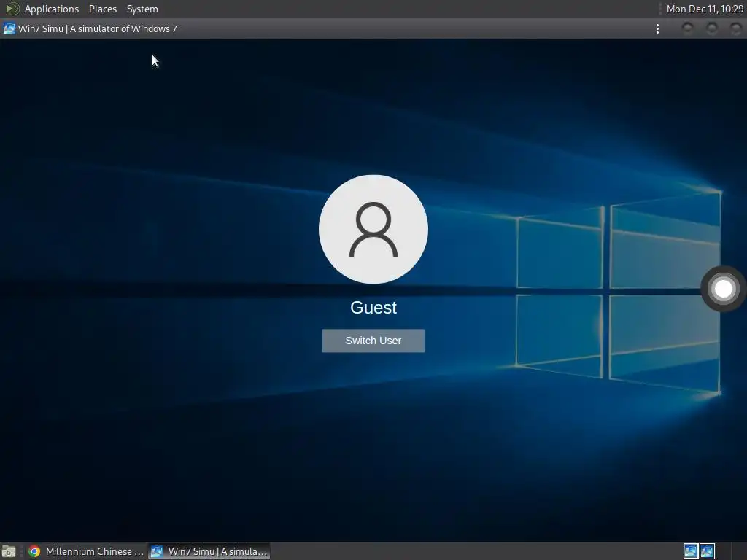This screenshot has width=747, height=560.
Task: Switch to the second workspace thumbnail
Action: 707,551
